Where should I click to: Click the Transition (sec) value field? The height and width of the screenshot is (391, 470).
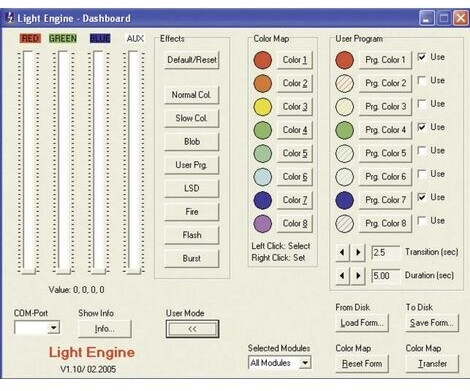click(386, 252)
